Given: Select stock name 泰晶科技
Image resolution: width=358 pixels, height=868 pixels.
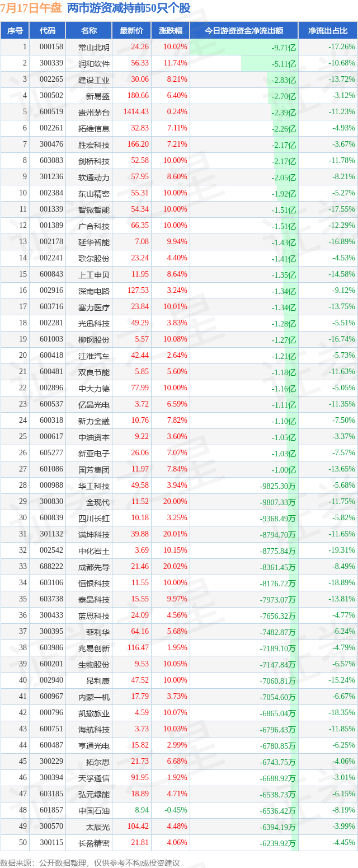Looking at the screenshot, I should (94, 599).
